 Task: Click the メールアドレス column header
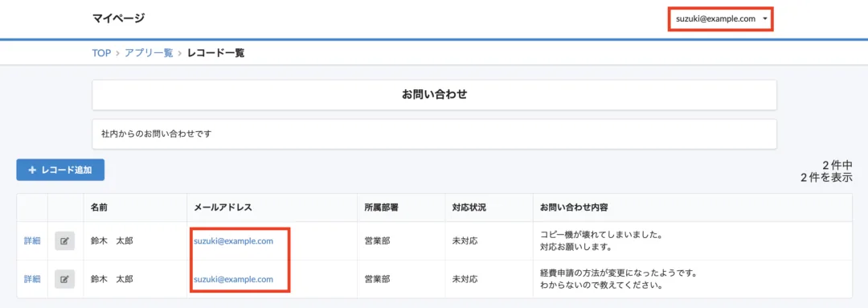[223, 207]
